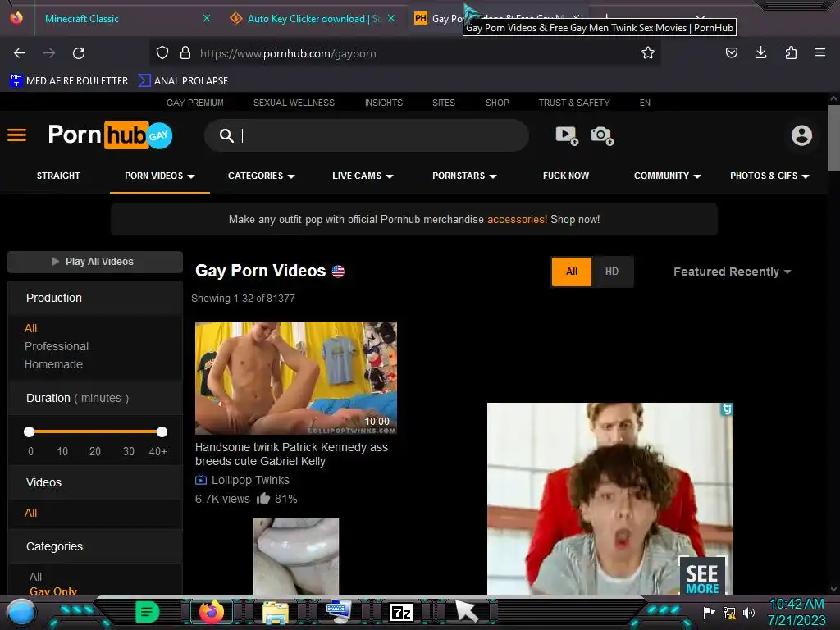Open the 7z app in the taskbar
Screen dimensions: 840x630
(x=401, y=612)
